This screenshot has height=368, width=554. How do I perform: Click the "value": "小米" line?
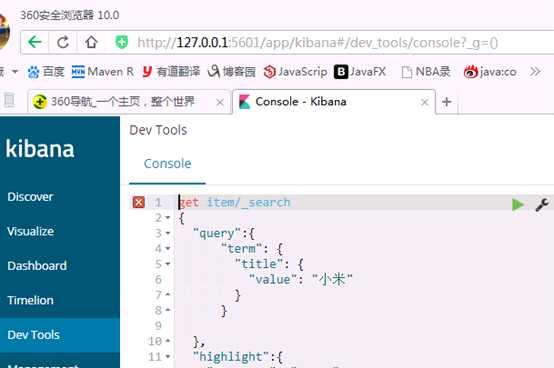(x=301, y=279)
